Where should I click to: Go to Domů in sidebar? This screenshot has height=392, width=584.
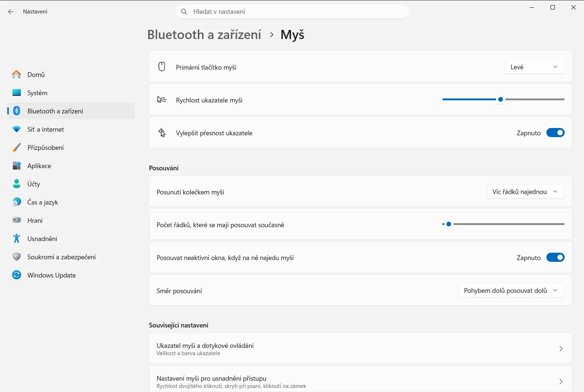(71, 74)
